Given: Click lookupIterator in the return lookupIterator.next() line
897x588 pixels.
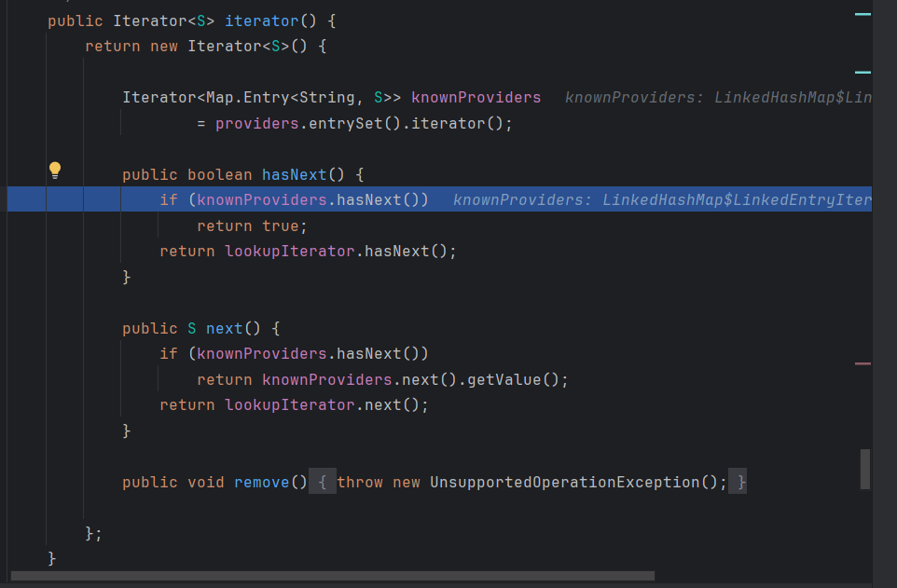Looking at the screenshot, I should pos(290,404).
